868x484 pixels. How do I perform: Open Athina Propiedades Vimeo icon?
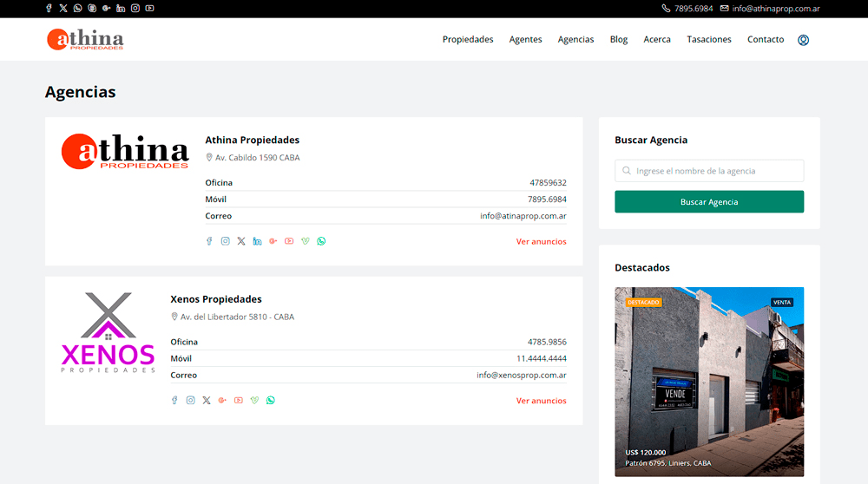coord(305,241)
